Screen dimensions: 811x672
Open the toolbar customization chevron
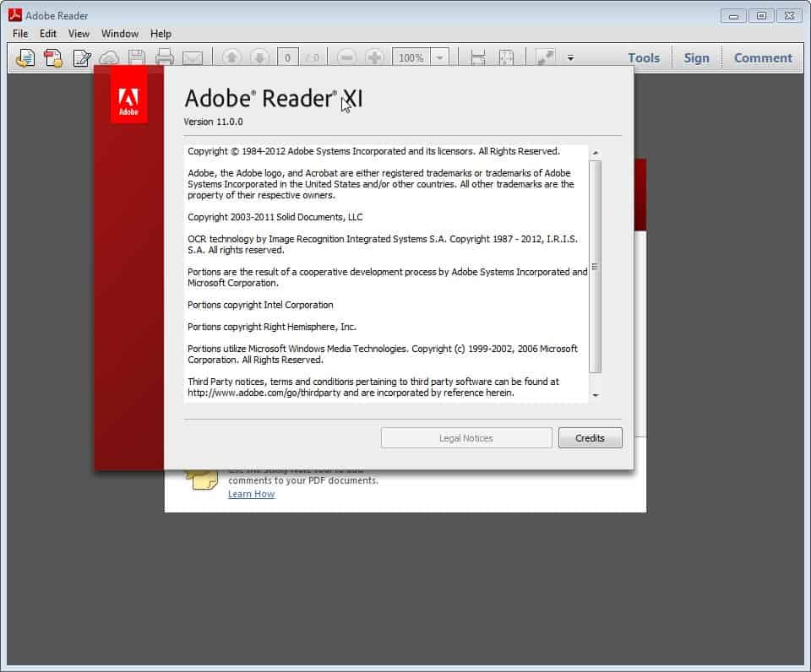pos(571,59)
